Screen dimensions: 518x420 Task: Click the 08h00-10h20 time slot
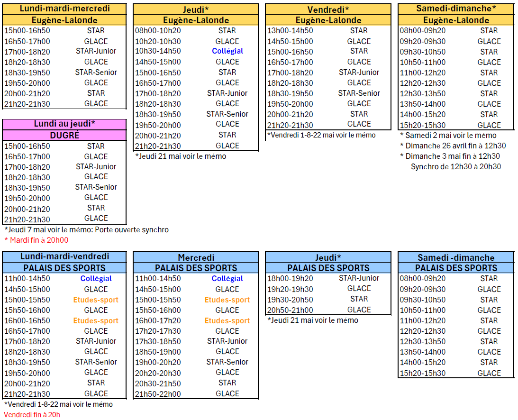click(x=158, y=30)
